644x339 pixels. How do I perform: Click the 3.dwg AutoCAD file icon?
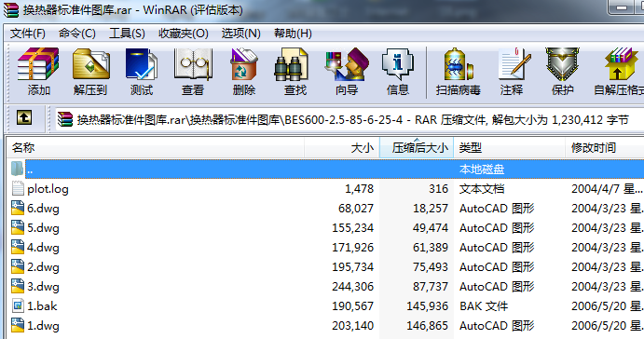18,286
